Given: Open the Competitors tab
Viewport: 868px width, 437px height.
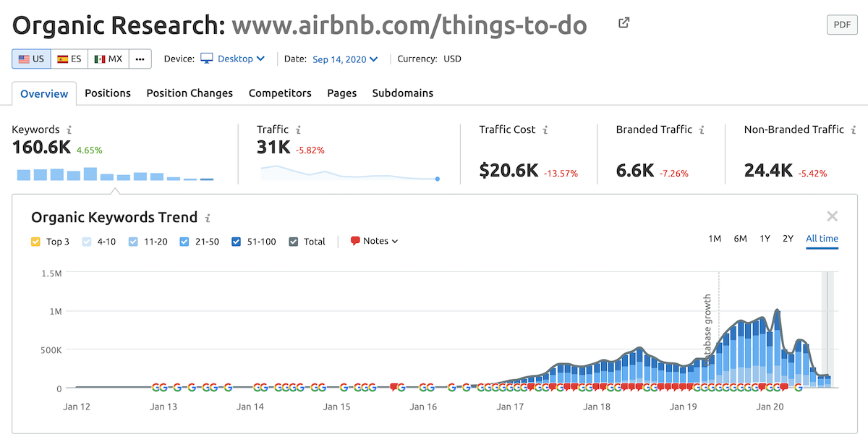Looking at the screenshot, I should point(280,93).
